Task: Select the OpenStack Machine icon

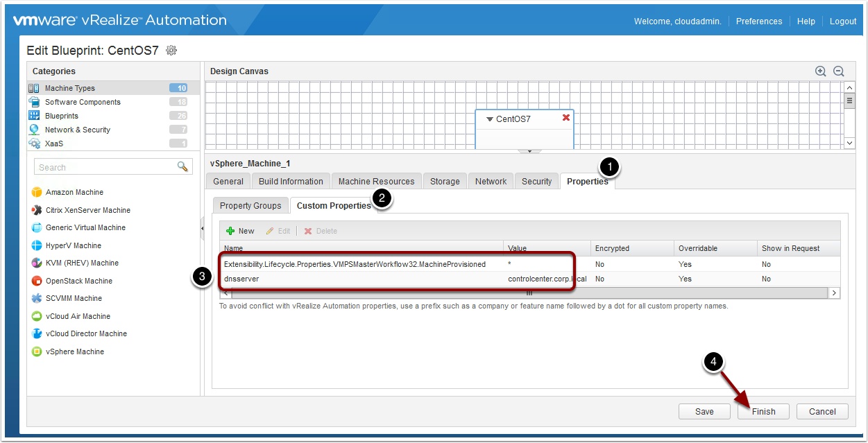Action: pyautogui.click(x=37, y=281)
